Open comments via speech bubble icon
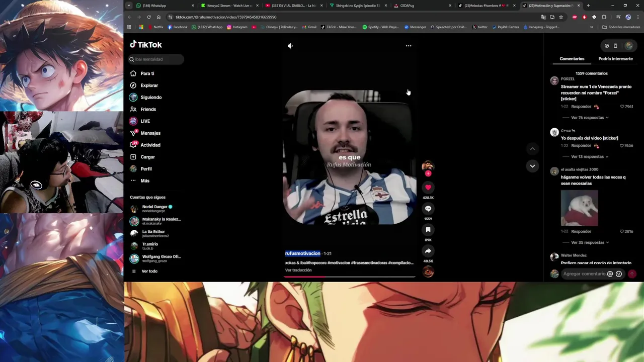 (x=428, y=208)
